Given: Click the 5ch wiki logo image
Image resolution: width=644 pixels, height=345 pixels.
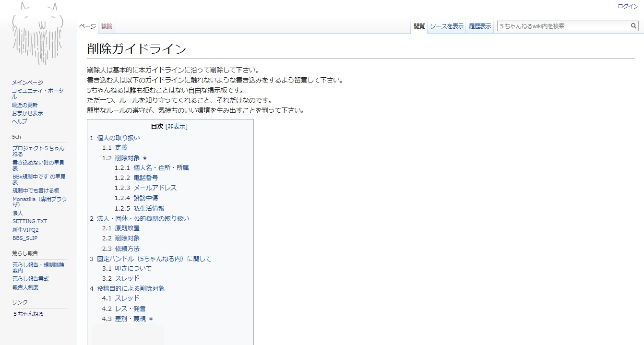Looking at the screenshot, I should click(38, 34).
